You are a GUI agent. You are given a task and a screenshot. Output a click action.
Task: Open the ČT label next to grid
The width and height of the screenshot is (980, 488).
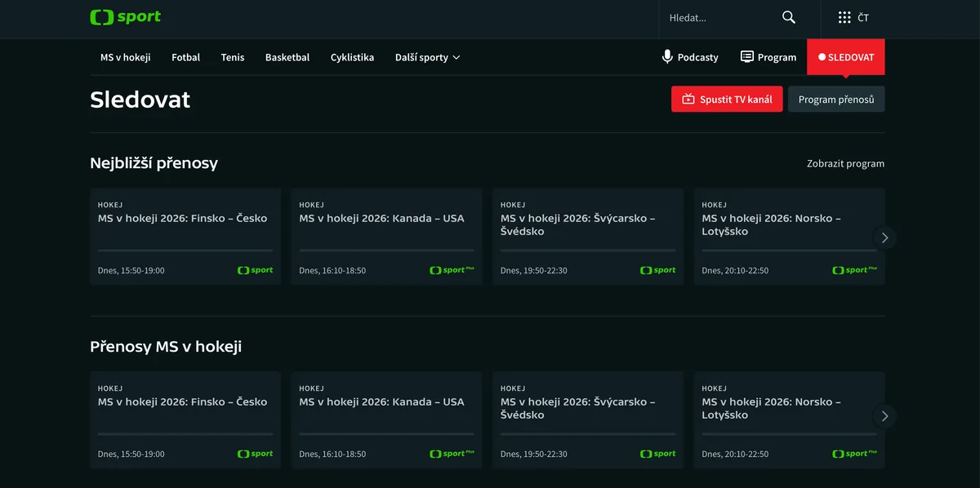(x=863, y=17)
